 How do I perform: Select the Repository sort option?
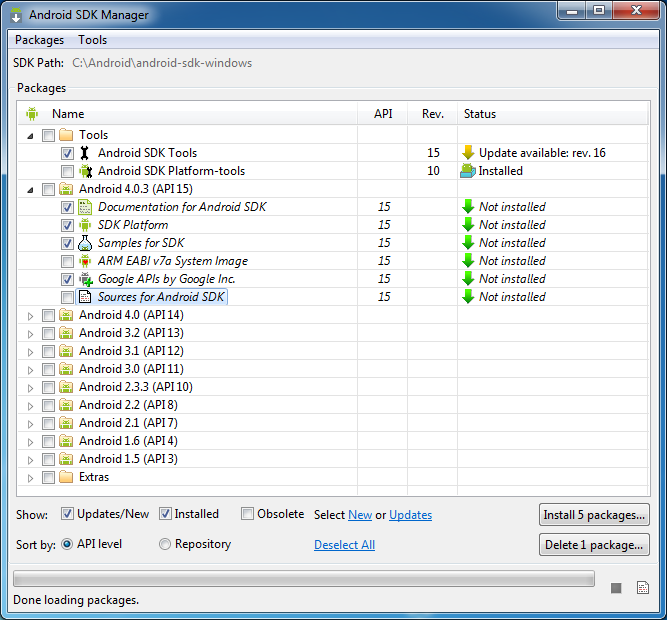point(165,544)
